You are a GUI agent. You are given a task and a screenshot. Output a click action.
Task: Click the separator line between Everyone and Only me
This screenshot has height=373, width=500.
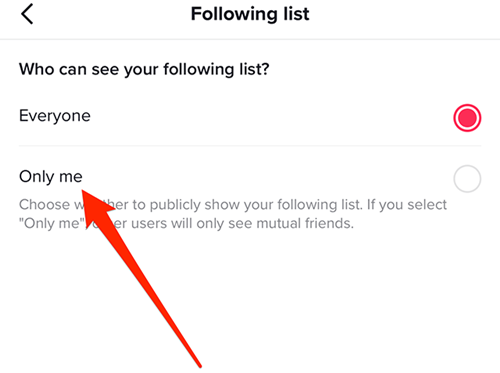click(x=250, y=146)
